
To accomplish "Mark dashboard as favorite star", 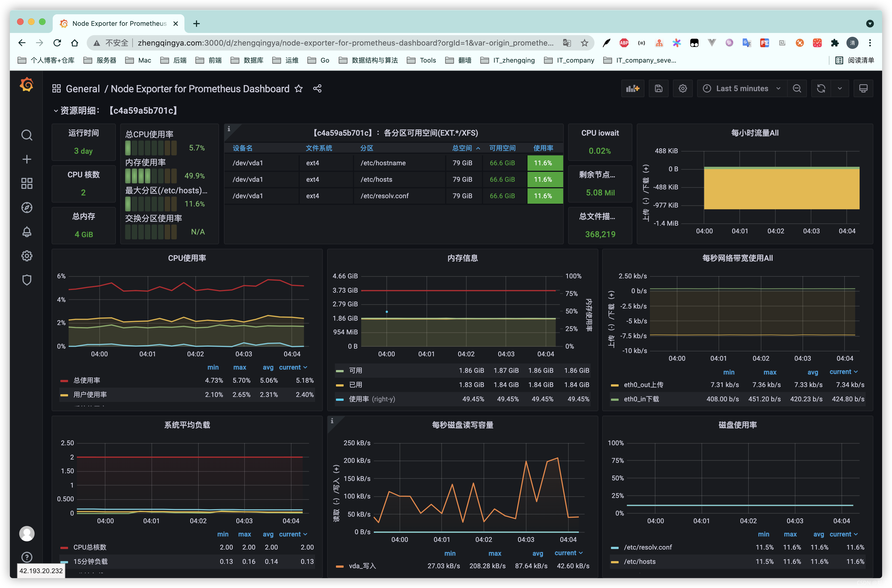I will (x=298, y=88).
